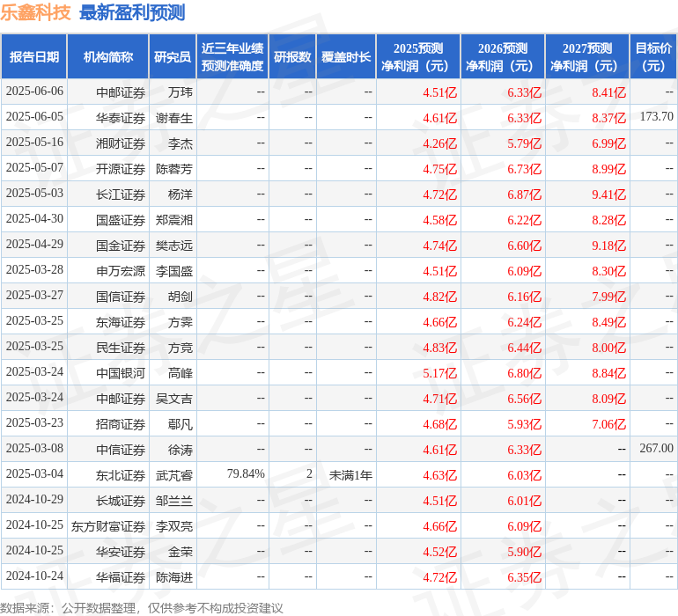Click institution 民生证券

pos(121,348)
